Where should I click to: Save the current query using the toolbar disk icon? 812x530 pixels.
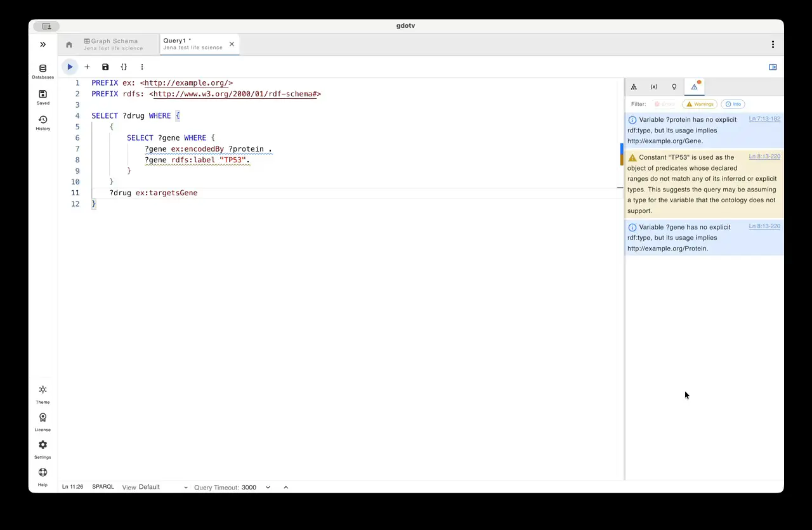105,67
